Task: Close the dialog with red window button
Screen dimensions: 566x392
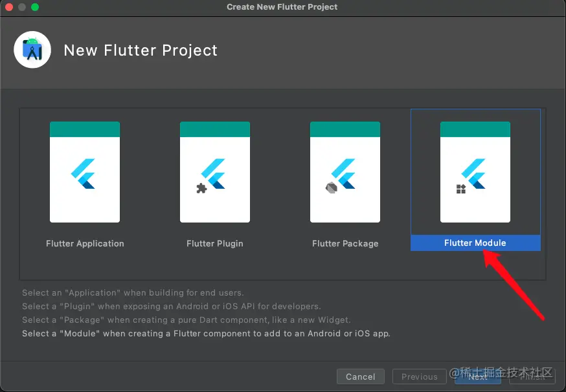Action: click(8, 7)
